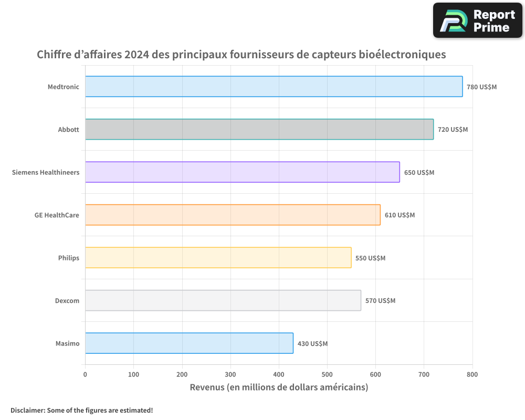Select the Abbott gray bar

[x=259, y=129]
